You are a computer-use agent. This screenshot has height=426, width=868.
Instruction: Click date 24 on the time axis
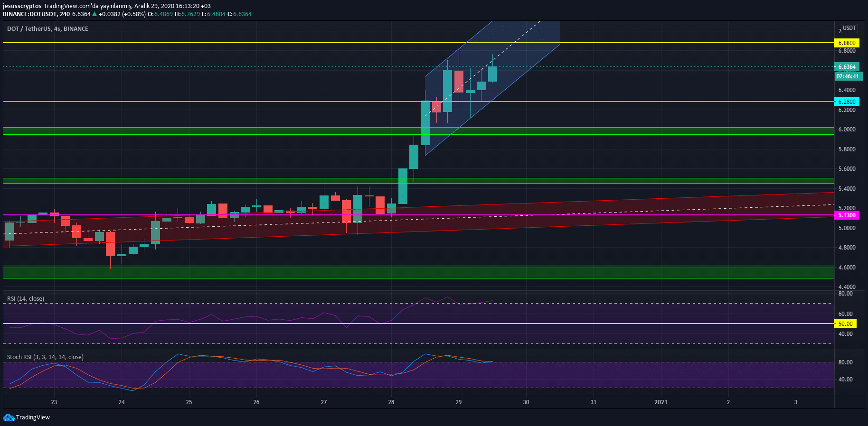tap(122, 402)
